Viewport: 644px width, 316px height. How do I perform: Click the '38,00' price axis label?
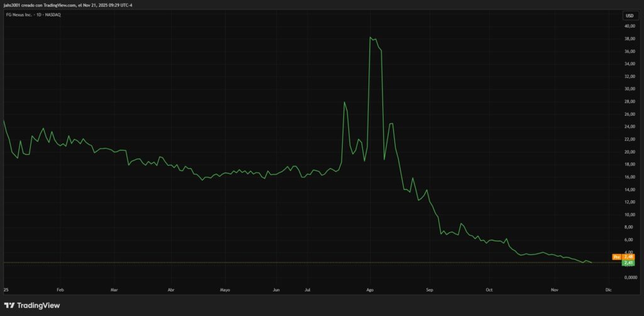(630, 38)
